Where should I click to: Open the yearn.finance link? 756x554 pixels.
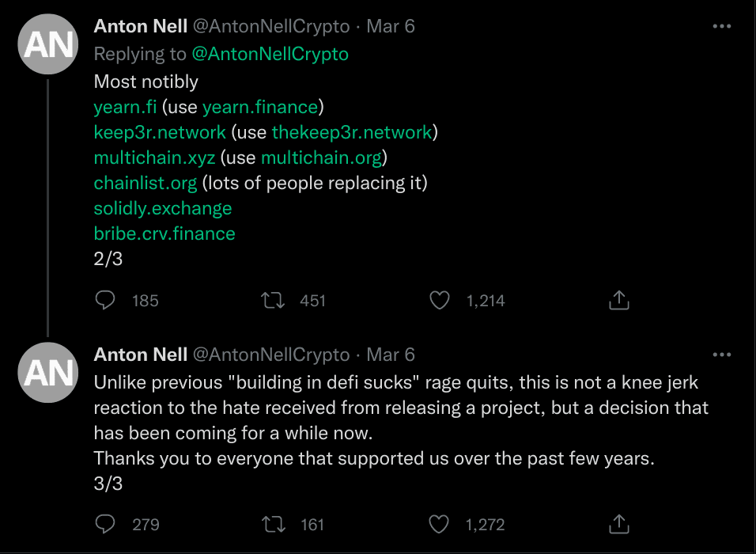(x=259, y=107)
